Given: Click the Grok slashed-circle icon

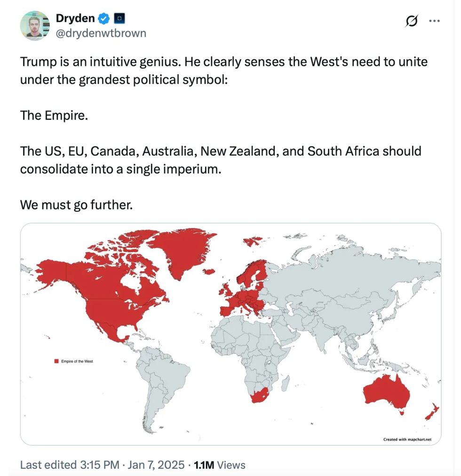Looking at the screenshot, I should click(412, 21).
